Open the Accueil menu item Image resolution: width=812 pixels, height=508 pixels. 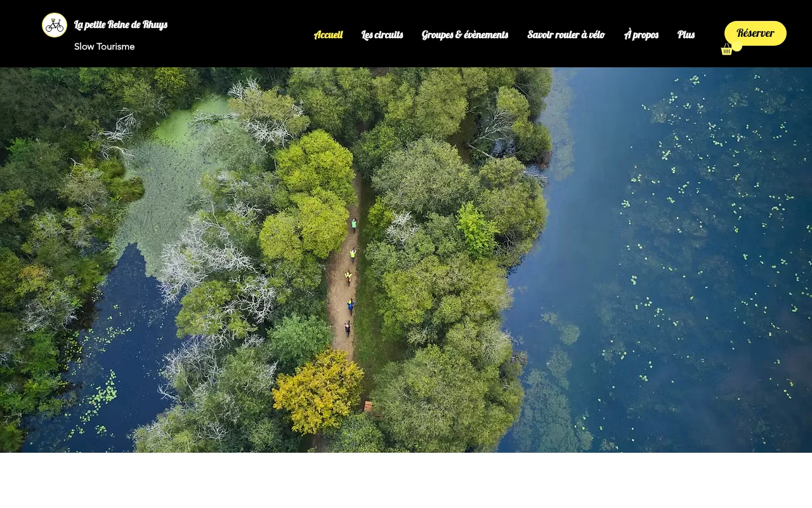point(328,34)
